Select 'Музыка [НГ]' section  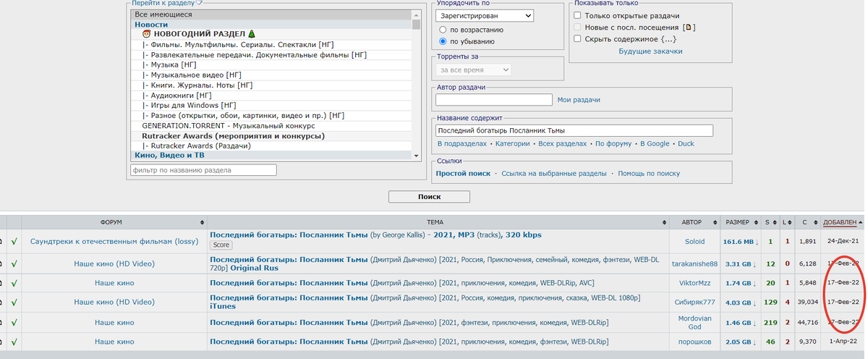[x=271, y=64]
